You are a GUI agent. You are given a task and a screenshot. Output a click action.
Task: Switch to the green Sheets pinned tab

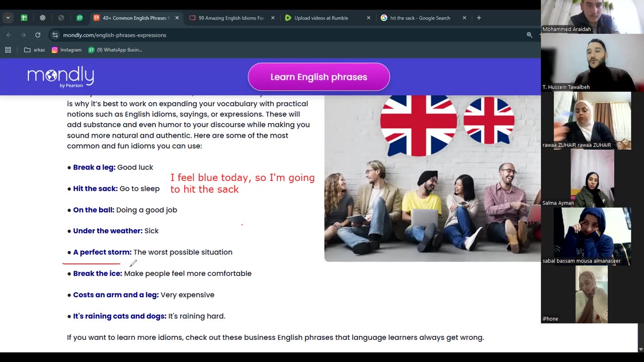[24, 18]
